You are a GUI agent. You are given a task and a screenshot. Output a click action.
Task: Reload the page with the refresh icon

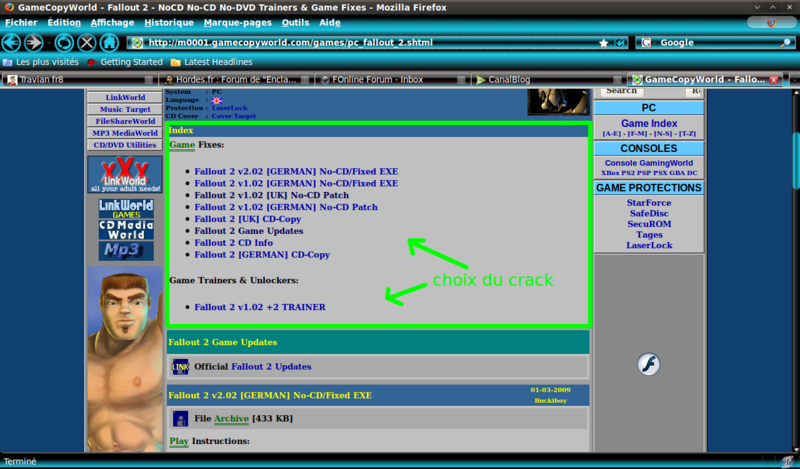coord(64,42)
